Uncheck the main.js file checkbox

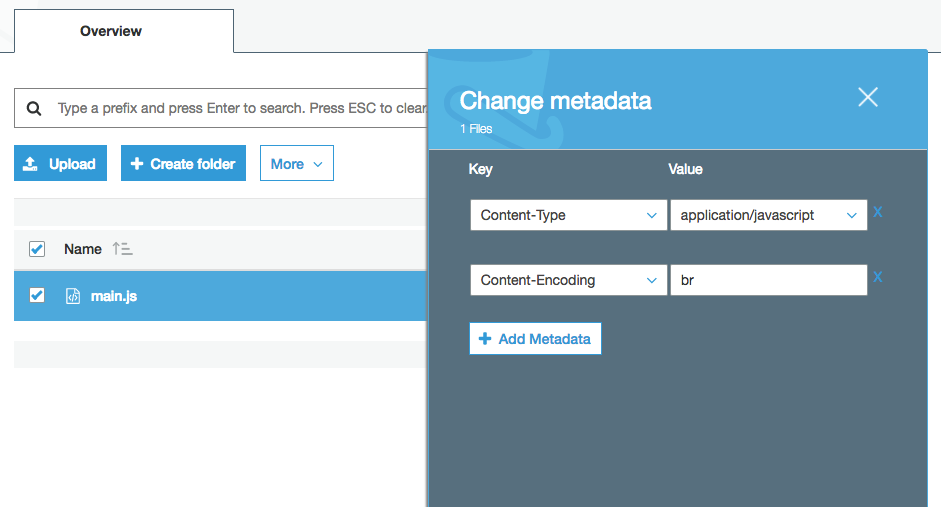(x=37, y=295)
